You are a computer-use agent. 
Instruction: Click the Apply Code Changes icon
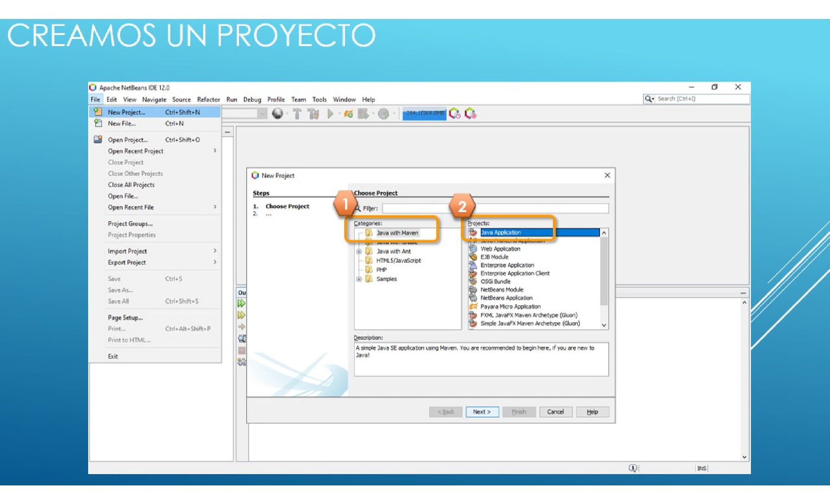click(x=348, y=114)
